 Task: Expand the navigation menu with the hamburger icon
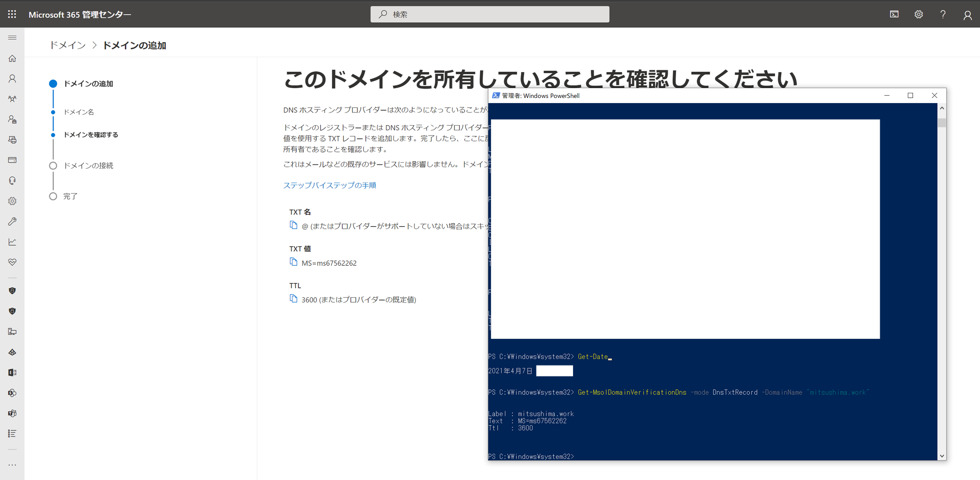[x=12, y=37]
